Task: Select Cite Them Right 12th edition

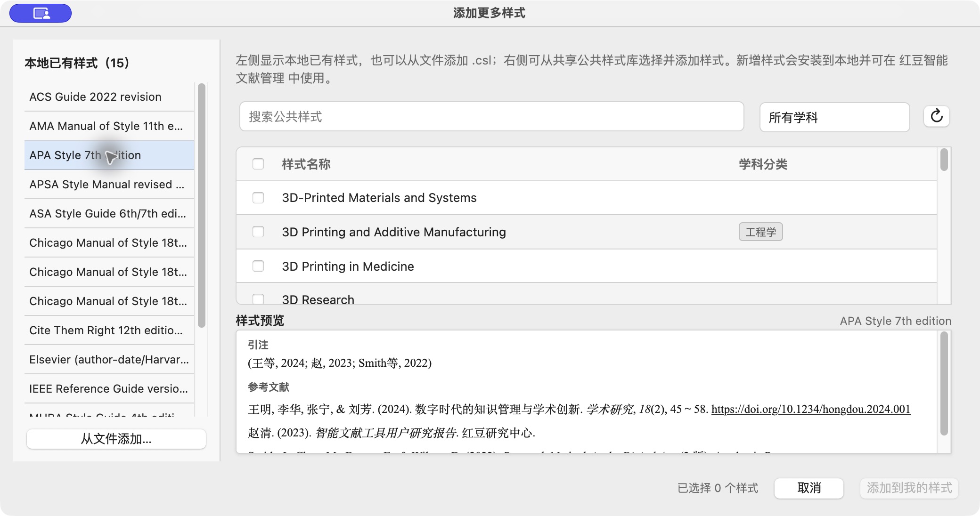Action: point(109,330)
